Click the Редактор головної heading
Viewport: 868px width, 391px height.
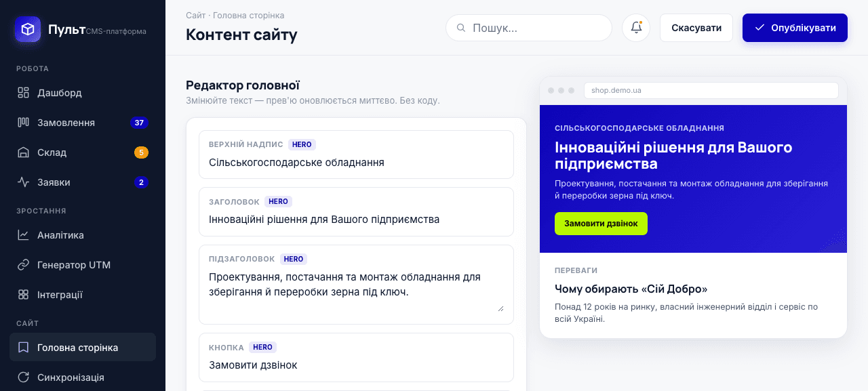(243, 85)
